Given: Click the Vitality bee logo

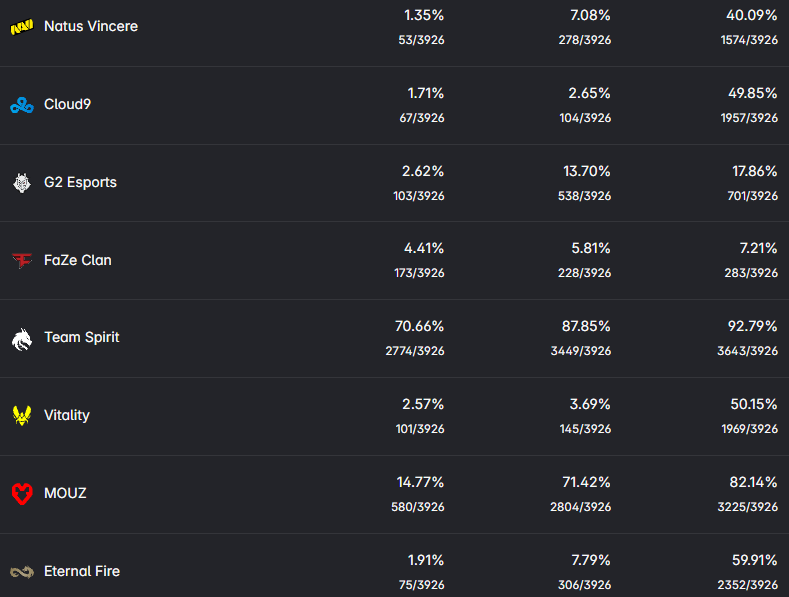Looking at the screenshot, I should [x=21, y=415].
